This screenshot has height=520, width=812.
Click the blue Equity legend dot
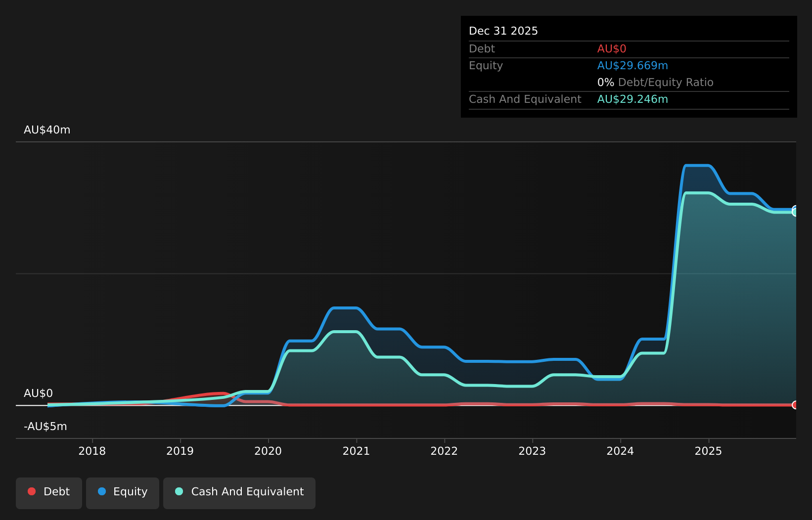point(102,491)
